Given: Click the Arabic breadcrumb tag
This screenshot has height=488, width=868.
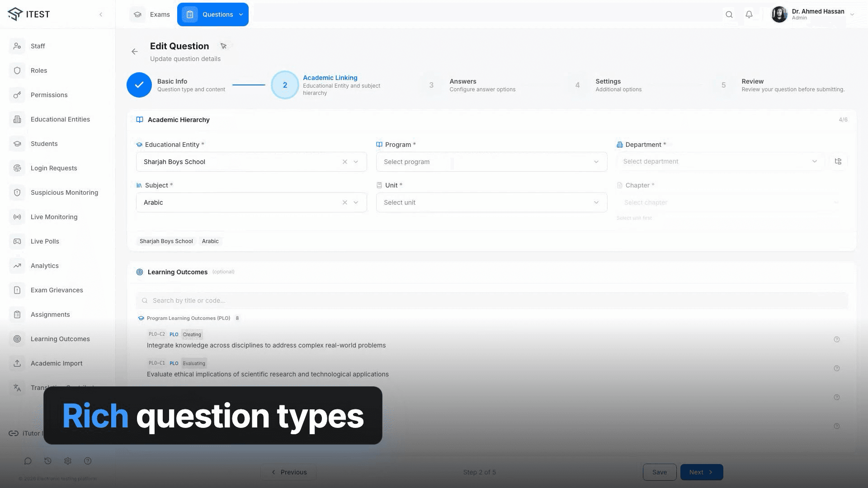Looking at the screenshot, I should point(210,241).
